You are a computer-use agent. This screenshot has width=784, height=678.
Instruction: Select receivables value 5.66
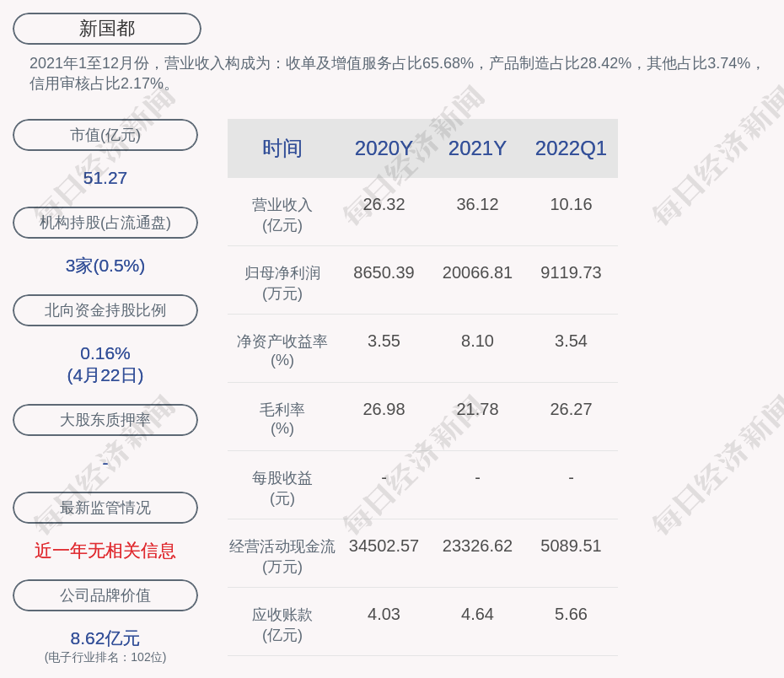pos(571,615)
